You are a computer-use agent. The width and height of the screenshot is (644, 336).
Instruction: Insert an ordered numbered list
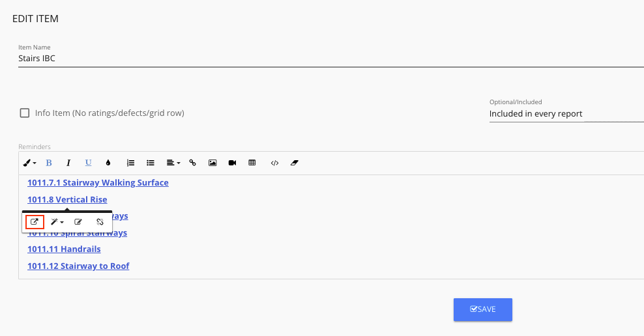(x=130, y=163)
